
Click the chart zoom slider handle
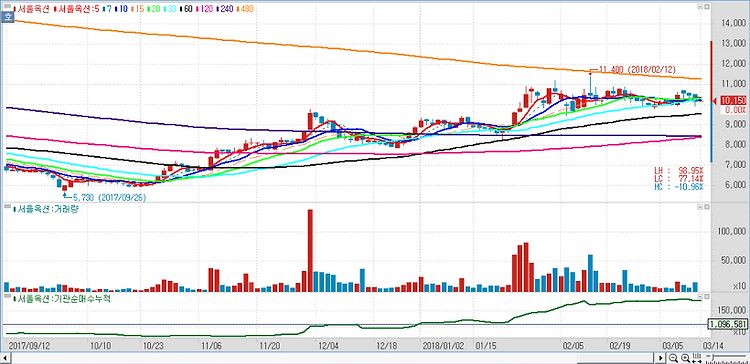pos(713,357)
